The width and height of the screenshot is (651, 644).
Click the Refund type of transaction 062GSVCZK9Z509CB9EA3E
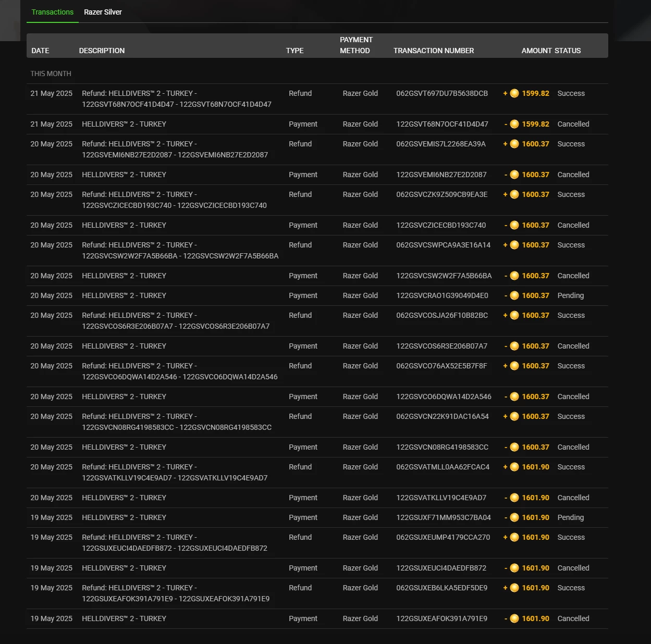[300, 194]
